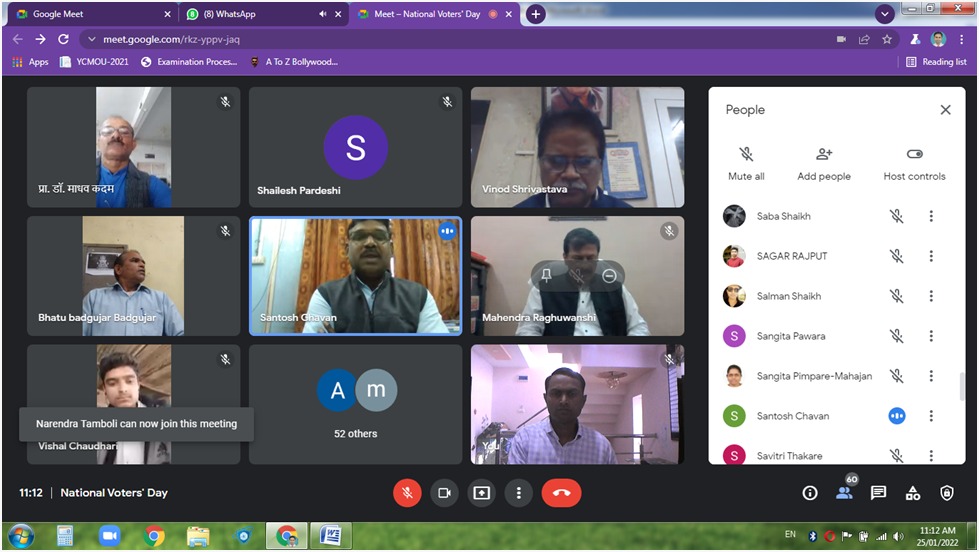
Task: Click the Present now screen icon
Action: tap(481, 493)
